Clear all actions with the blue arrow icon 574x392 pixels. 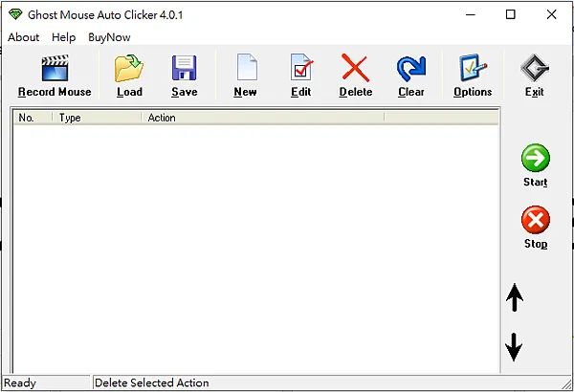coord(411,69)
